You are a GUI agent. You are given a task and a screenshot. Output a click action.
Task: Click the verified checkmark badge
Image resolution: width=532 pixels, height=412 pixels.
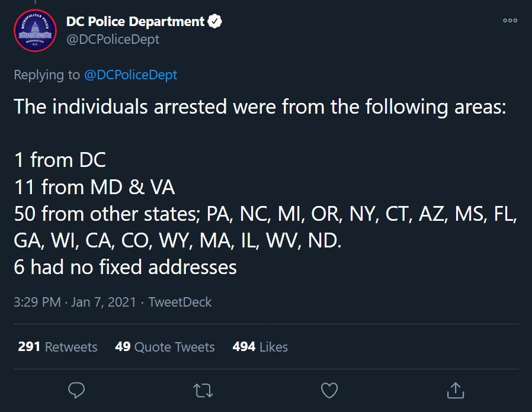pyautogui.click(x=214, y=21)
